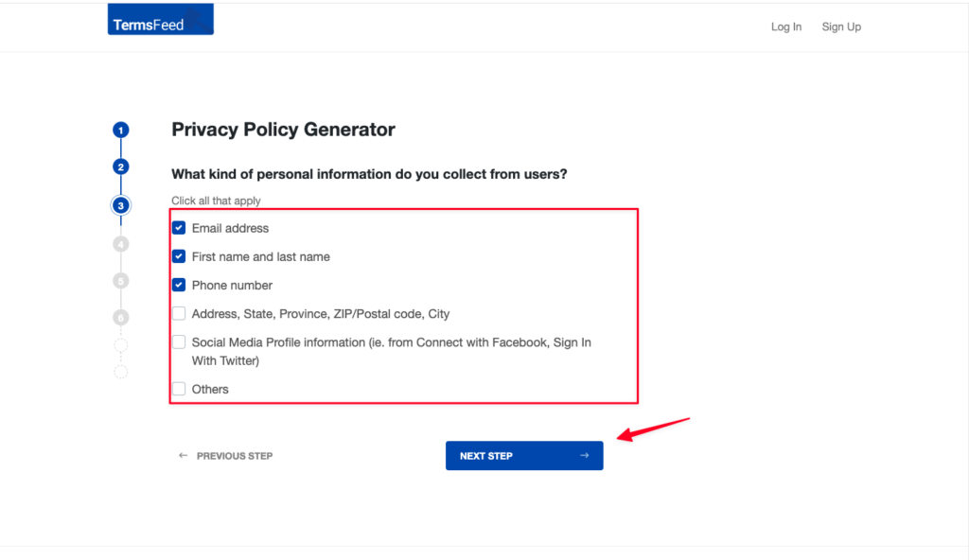Screen dimensions: 969x560
Task: Open the Sign Up page
Action: [x=841, y=26]
